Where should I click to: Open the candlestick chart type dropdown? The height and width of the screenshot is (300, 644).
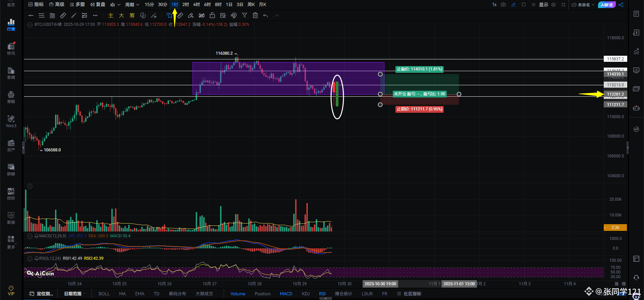[x=115, y=5]
